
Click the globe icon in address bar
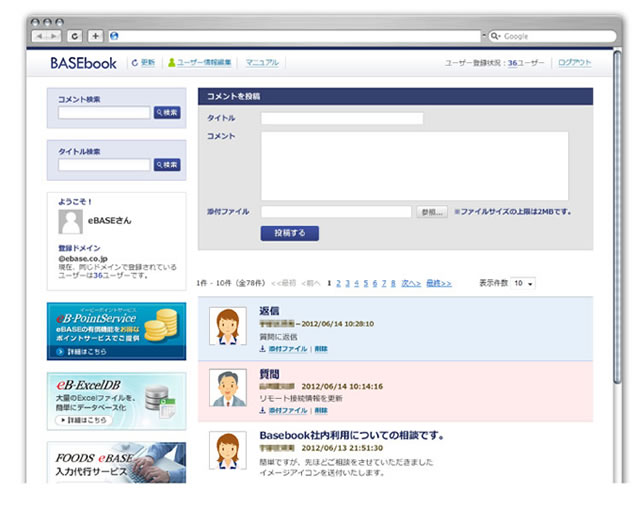pos(114,36)
